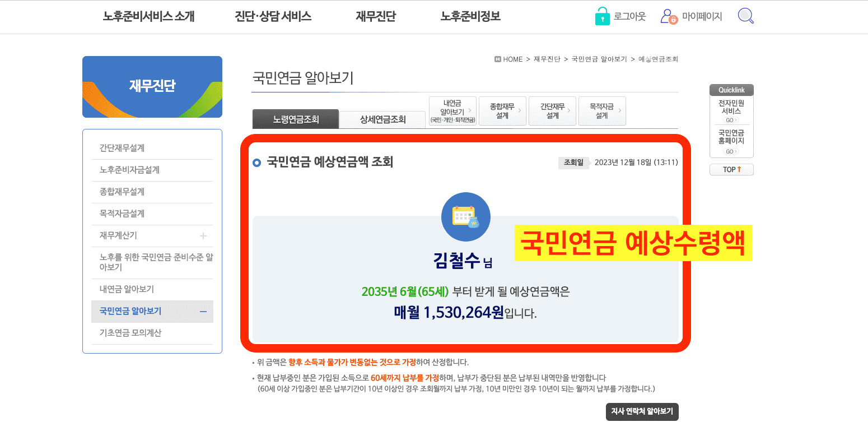
Task: Click the 마이페이지 text link
Action: click(x=702, y=17)
